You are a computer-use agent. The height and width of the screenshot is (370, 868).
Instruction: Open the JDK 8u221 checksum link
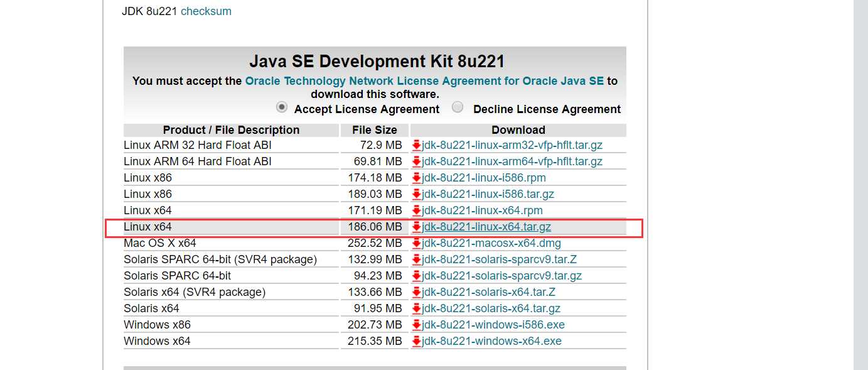tap(206, 11)
